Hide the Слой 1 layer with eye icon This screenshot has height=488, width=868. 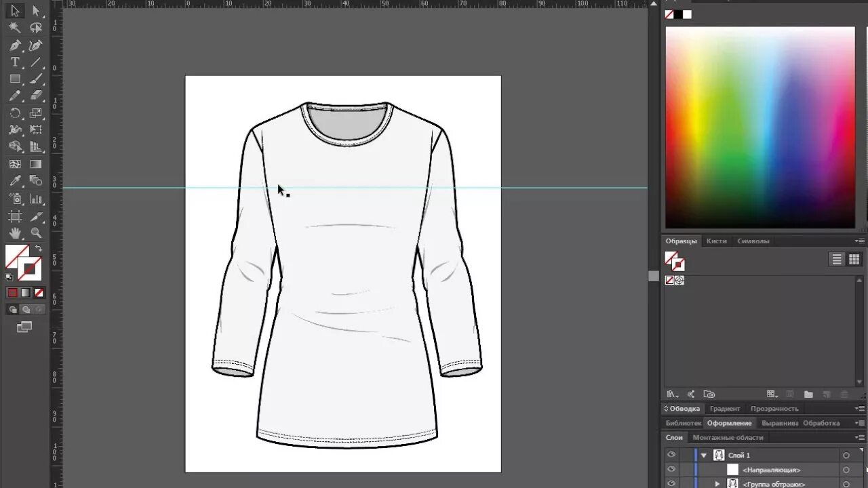671,455
